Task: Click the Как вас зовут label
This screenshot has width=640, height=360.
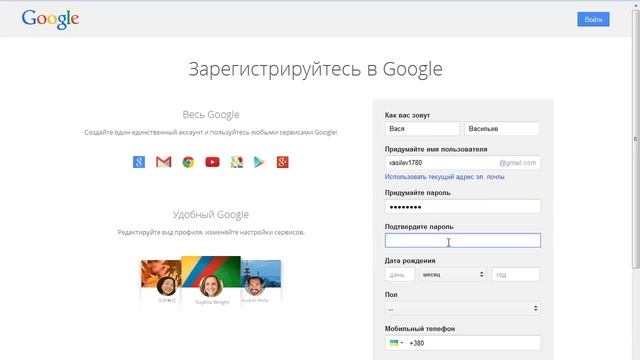Action: click(x=407, y=115)
